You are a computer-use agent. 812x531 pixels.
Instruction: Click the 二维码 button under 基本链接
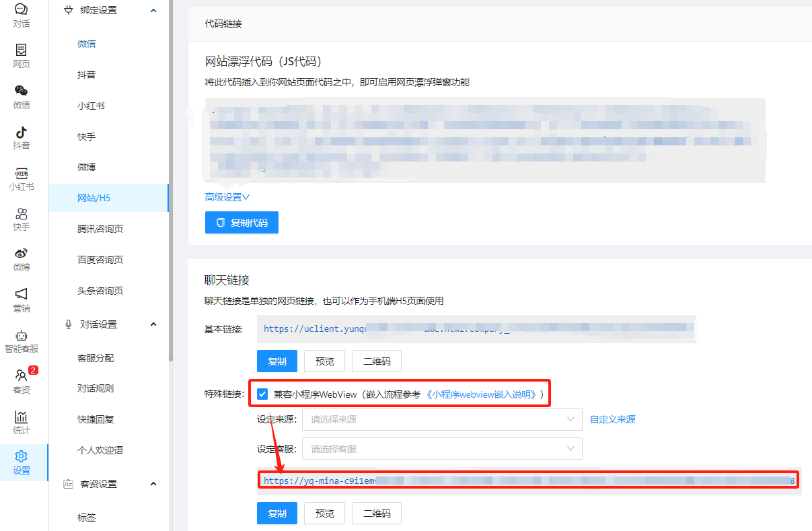pyautogui.click(x=376, y=361)
